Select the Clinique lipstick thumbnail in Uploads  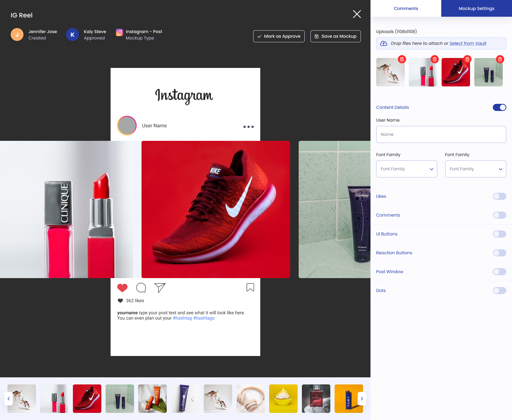click(x=423, y=72)
